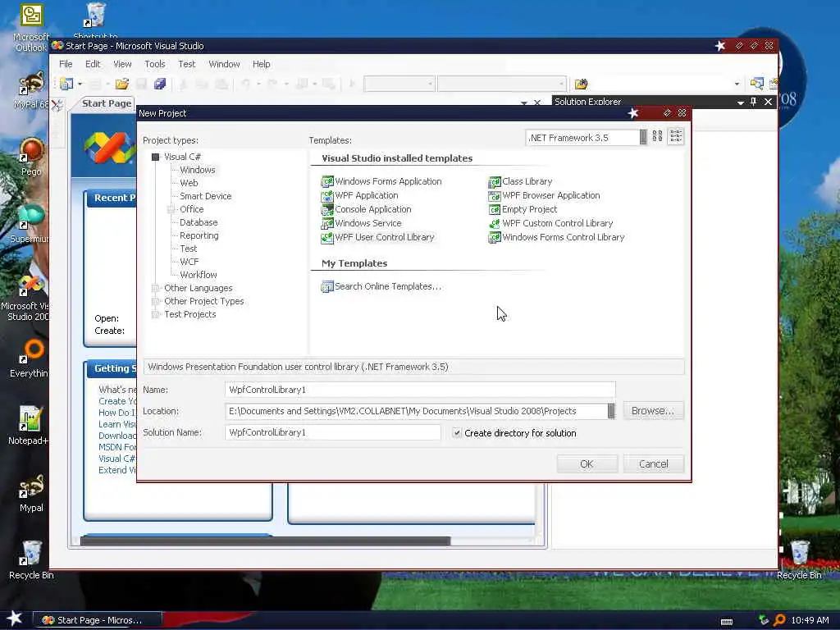Image resolution: width=840 pixels, height=630 pixels.
Task: Select Windows under Visual C#
Action: (x=197, y=170)
